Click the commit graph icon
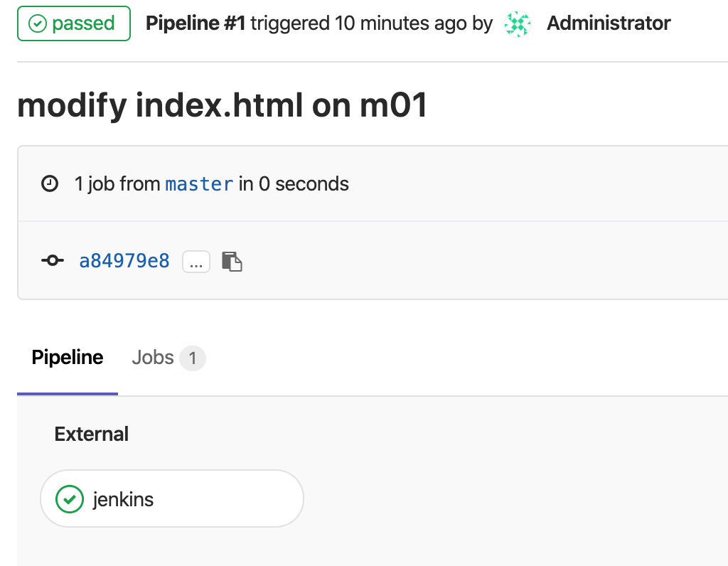Image resolution: width=728 pixels, height=566 pixels. 53,260
